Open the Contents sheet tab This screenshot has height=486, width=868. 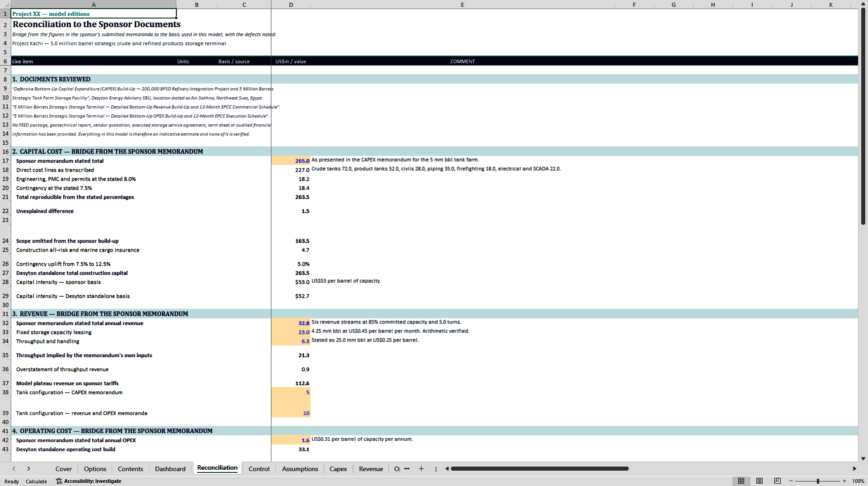(x=130, y=469)
